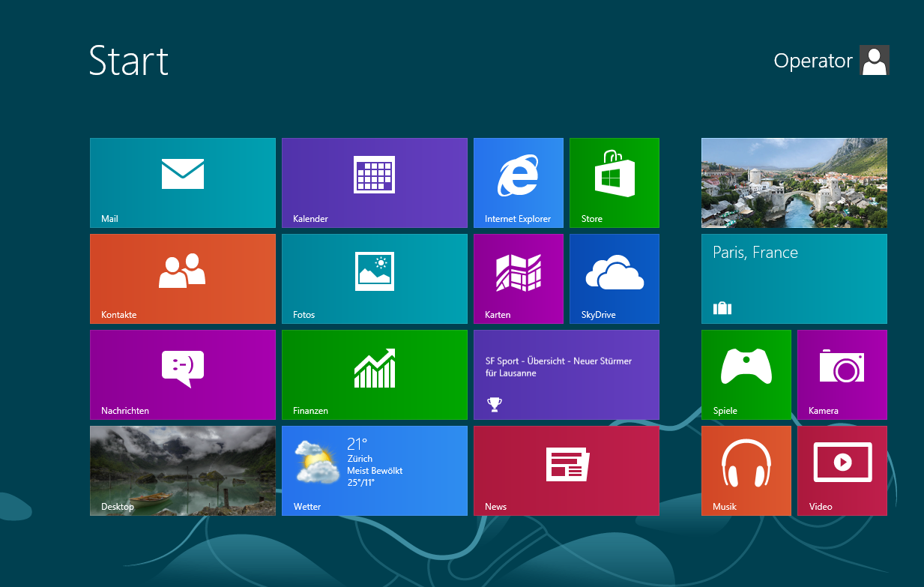Screen dimensions: 924x587
Task: Open the Fotos app
Action: point(374,278)
